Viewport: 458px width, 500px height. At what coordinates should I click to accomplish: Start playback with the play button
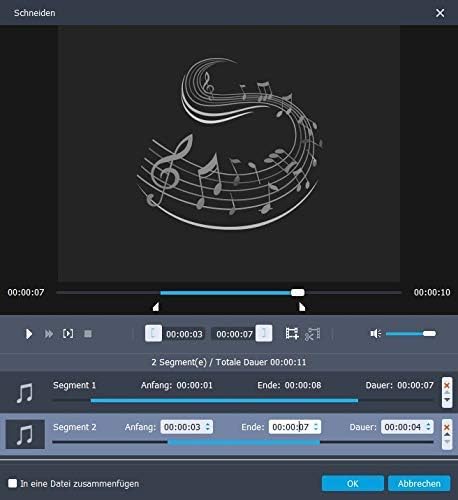[x=29, y=334]
